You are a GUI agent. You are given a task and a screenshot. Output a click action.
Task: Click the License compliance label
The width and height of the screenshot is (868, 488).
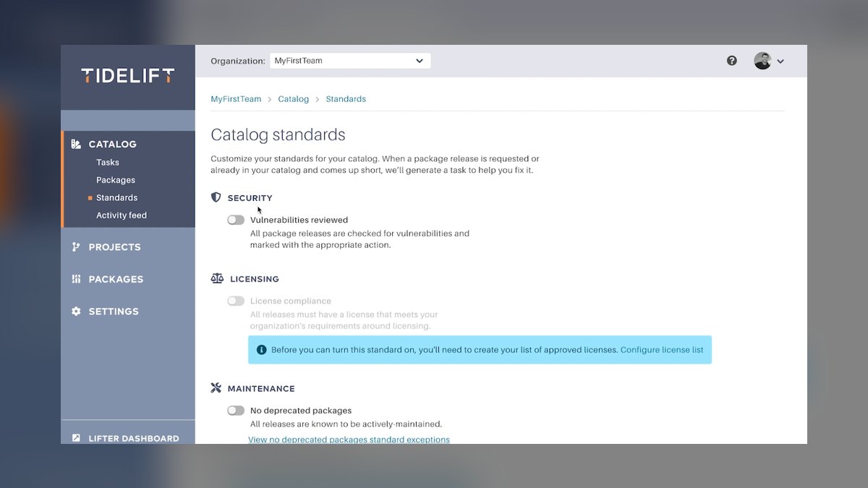291,301
